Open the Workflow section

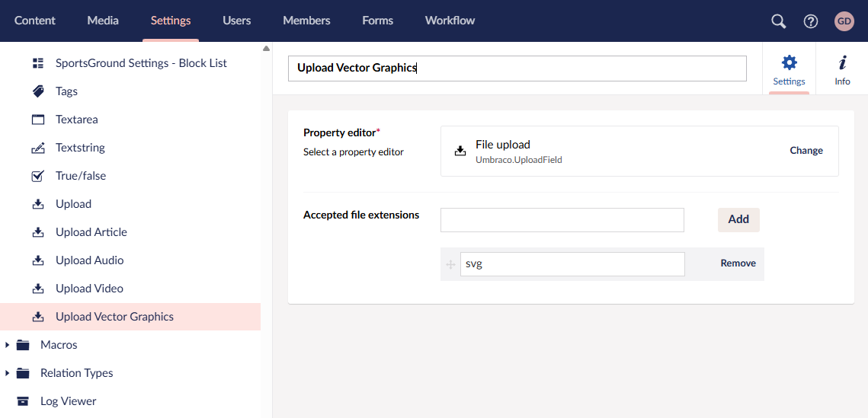tap(450, 21)
